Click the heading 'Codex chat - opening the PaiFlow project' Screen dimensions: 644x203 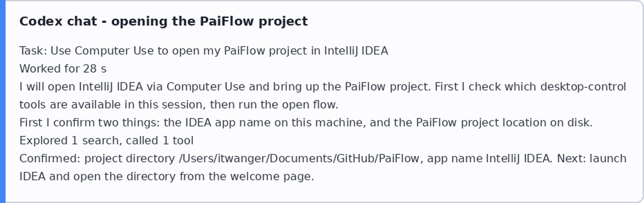click(x=163, y=21)
